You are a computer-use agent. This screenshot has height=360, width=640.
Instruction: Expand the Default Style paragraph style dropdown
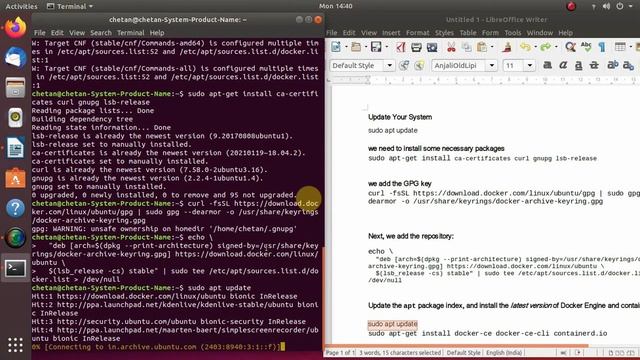point(389,65)
